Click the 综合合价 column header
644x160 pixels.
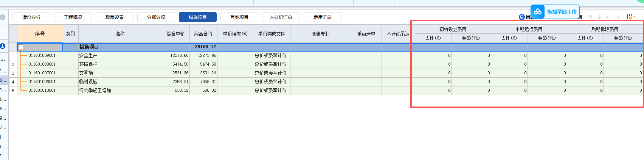click(x=203, y=34)
